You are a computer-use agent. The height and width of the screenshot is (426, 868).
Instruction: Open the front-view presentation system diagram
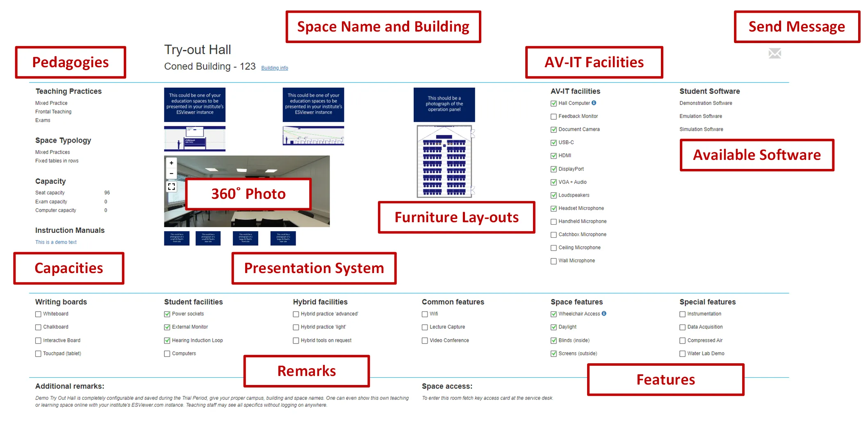coord(195,139)
